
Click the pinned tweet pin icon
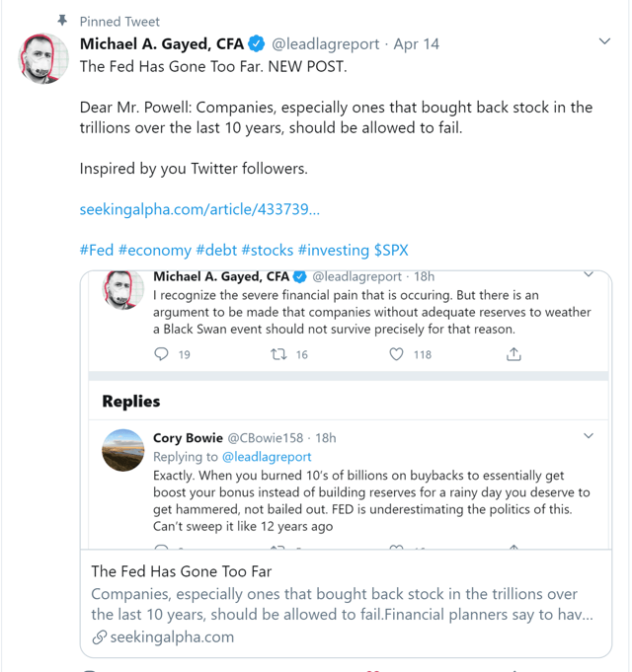tap(62, 21)
